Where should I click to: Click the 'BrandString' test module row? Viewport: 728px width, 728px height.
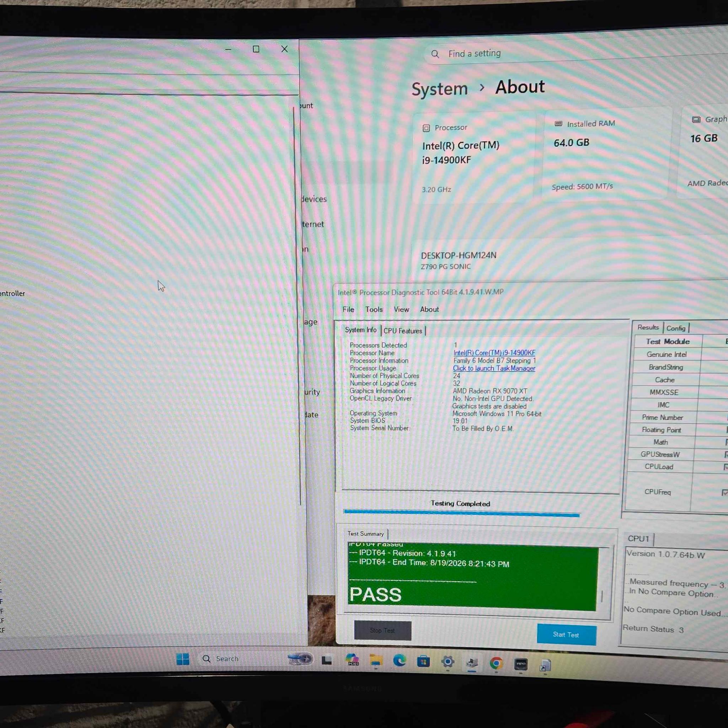click(x=666, y=367)
